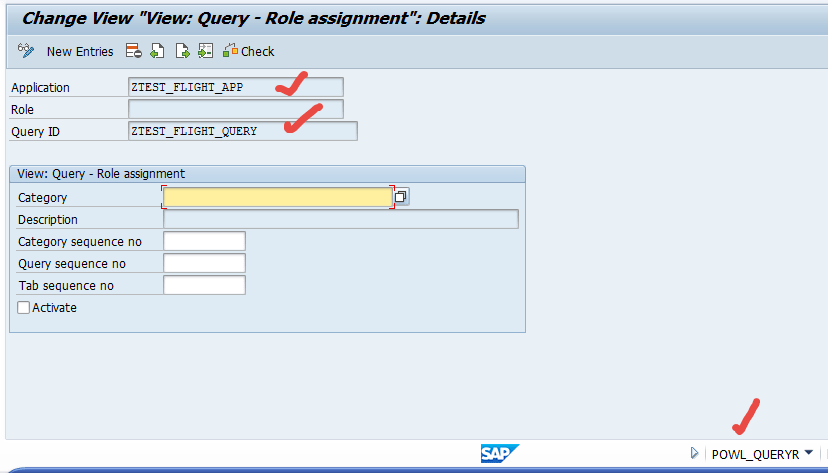
Task: Expand the status bar arrow next to POWL_QUERYR
Action: coord(694,453)
